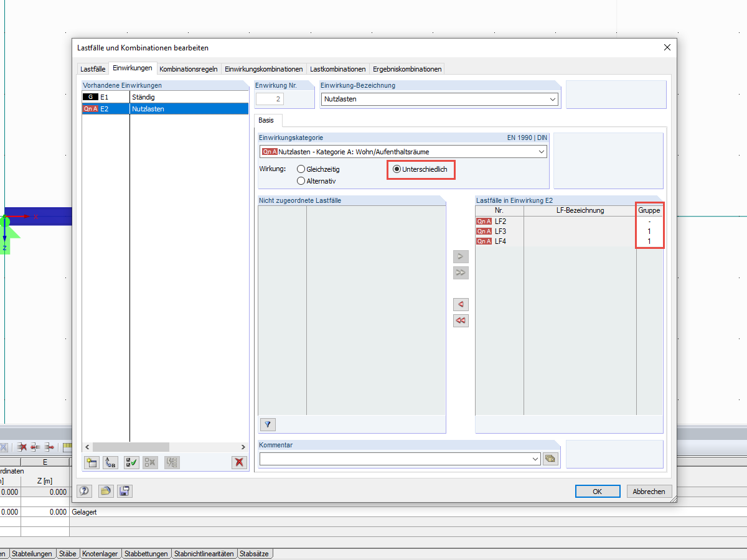The width and height of the screenshot is (747, 560).
Task: Click the comment library icon beside Kommentar
Action: pyautogui.click(x=550, y=459)
